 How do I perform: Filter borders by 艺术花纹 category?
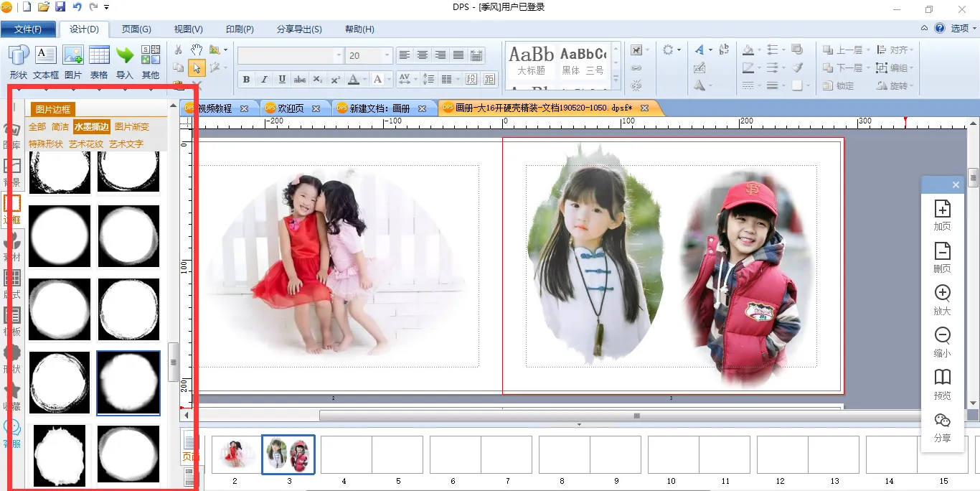[86, 144]
